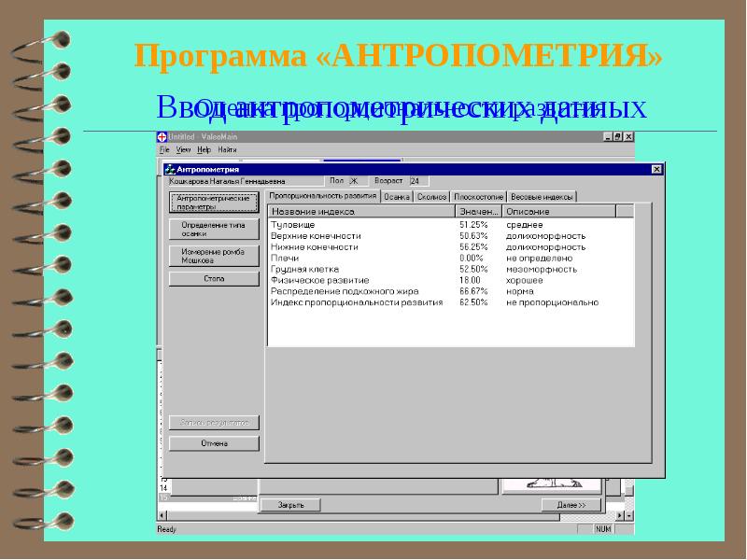Image resolution: width=747 pixels, height=560 pixels.
Task: Open the File menu
Action: pyautogui.click(x=163, y=149)
